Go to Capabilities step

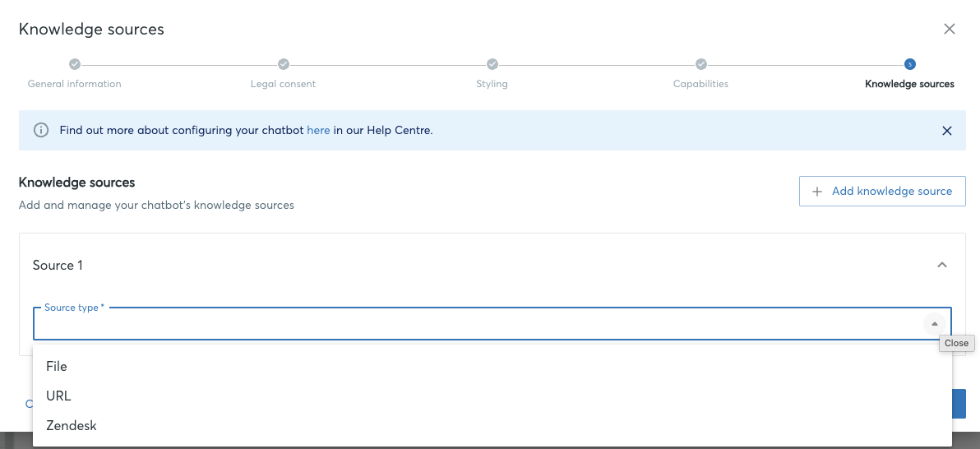tap(700, 84)
